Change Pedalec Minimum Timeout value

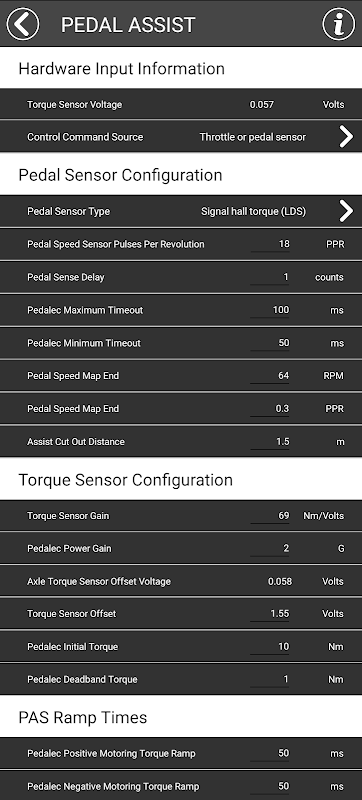pyautogui.click(x=270, y=343)
